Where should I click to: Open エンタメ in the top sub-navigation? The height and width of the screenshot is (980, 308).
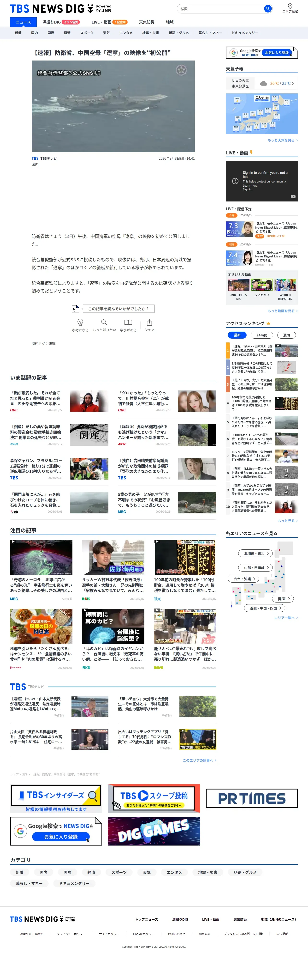(x=126, y=33)
